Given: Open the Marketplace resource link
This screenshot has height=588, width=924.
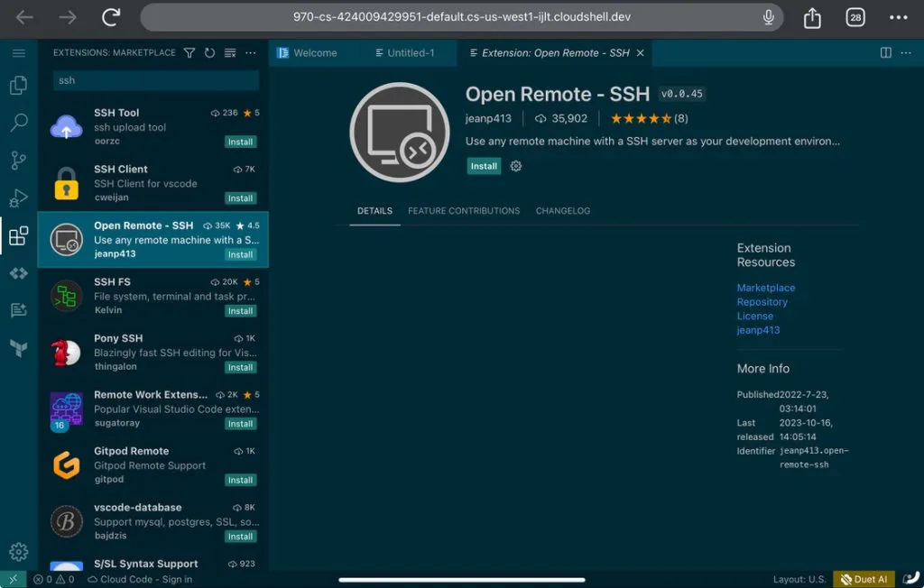Looking at the screenshot, I should (765, 288).
